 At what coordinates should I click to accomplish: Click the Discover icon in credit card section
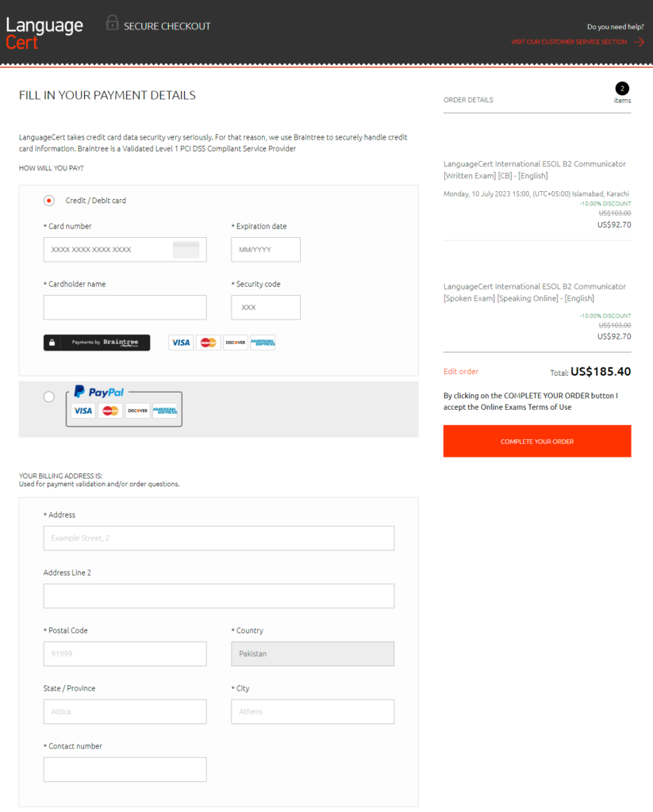(236, 343)
